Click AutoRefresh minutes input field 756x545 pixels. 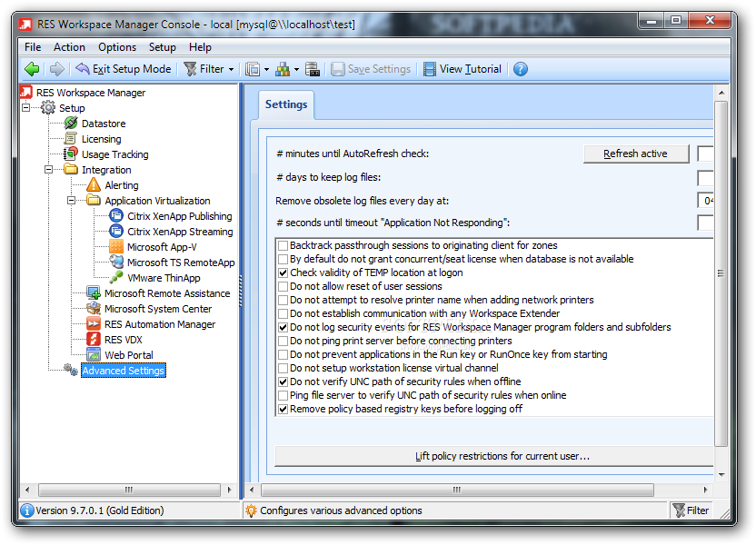(705, 154)
